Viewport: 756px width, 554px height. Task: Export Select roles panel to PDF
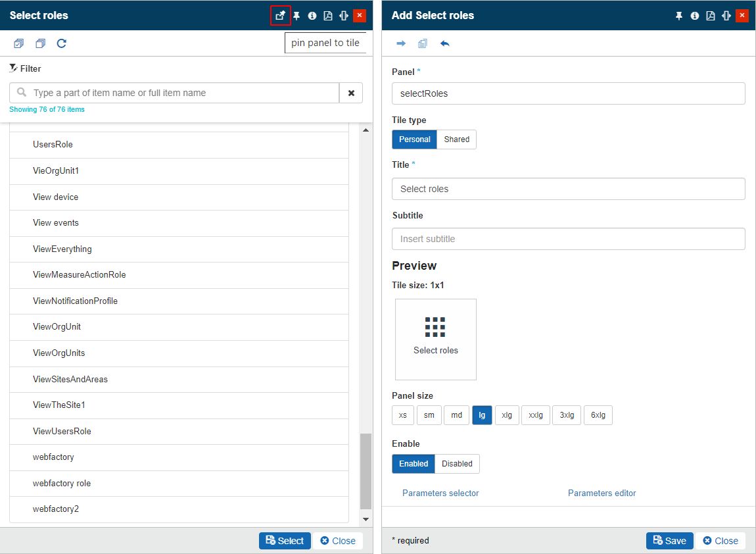[x=327, y=16]
